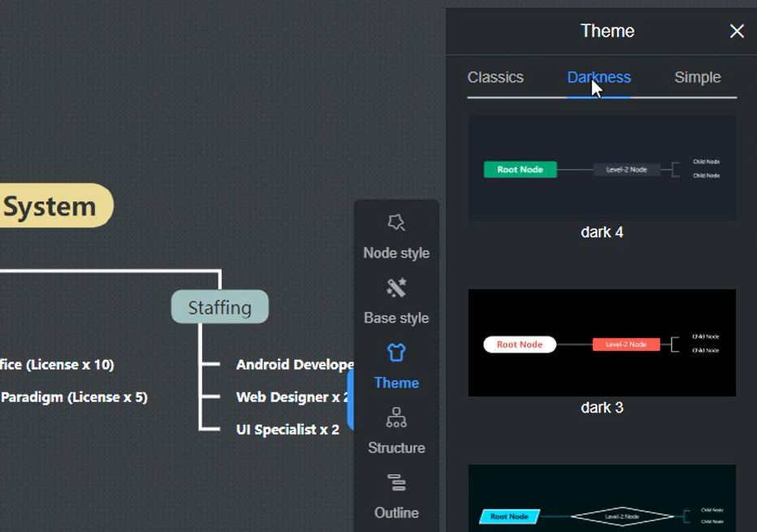Click the dark 4 theme label
The width and height of the screenshot is (757, 532).
click(601, 232)
